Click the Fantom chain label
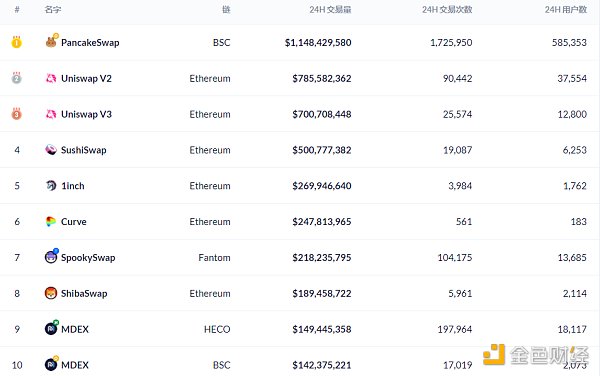The height and width of the screenshot is (376, 600). [214, 258]
